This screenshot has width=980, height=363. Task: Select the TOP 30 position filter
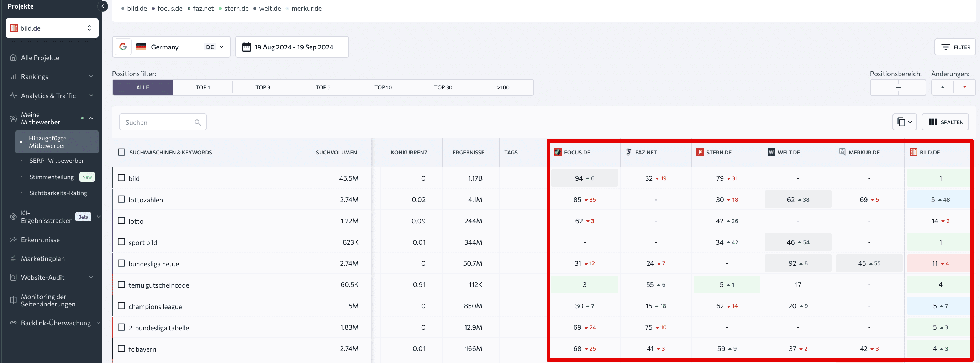click(443, 87)
